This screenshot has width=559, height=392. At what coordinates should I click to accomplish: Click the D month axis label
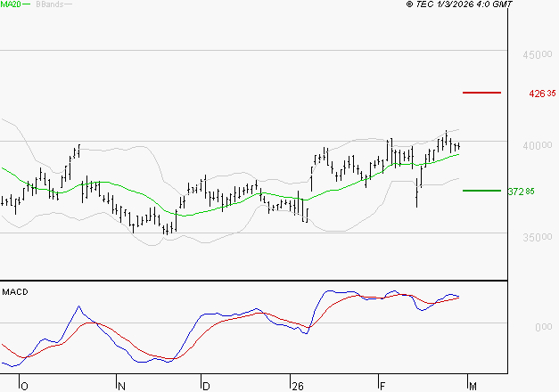206,387
